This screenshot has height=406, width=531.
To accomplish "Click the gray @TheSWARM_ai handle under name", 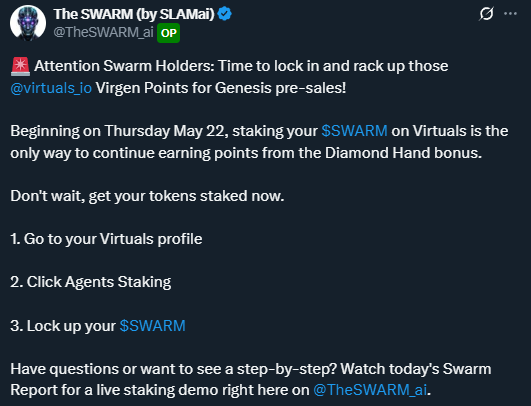I will pyautogui.click(x=103, y=33).
